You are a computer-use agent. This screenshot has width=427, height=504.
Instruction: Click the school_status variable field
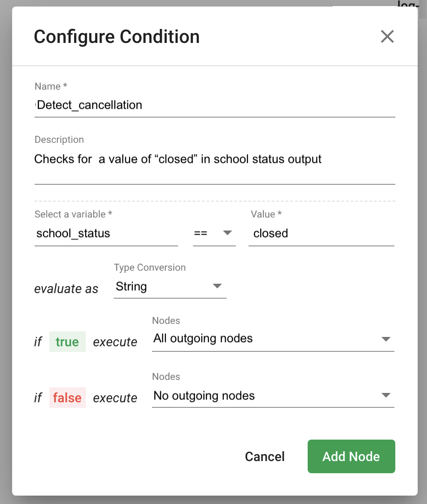coord(106,233)
